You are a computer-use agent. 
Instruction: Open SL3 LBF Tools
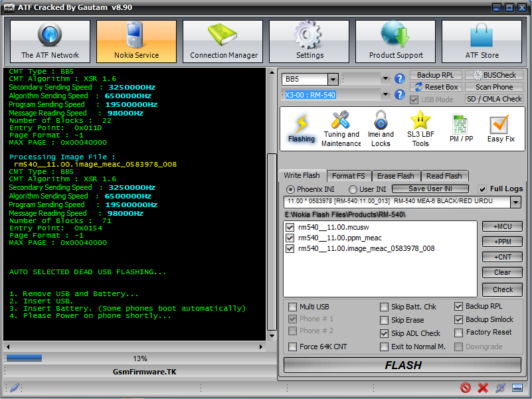(x=420, y=129)
